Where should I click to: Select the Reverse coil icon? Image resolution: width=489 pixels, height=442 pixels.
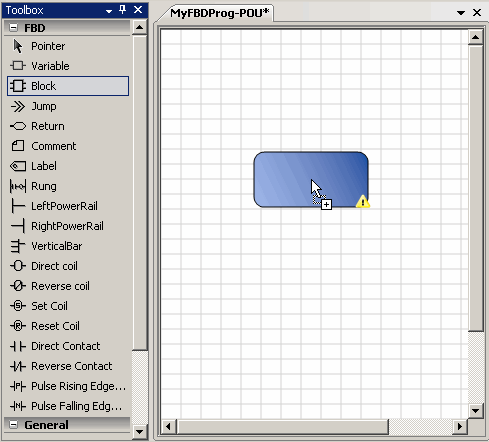click(x=18, y=286)
